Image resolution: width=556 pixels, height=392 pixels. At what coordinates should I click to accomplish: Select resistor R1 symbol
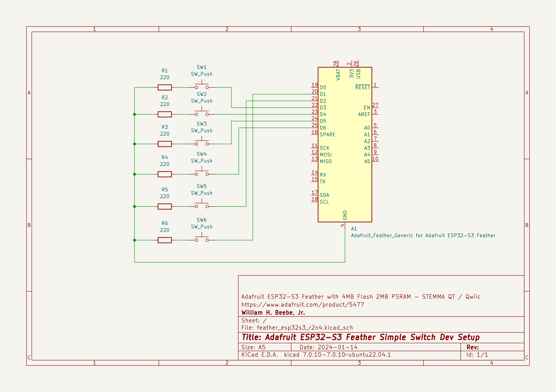coord(165,87)
